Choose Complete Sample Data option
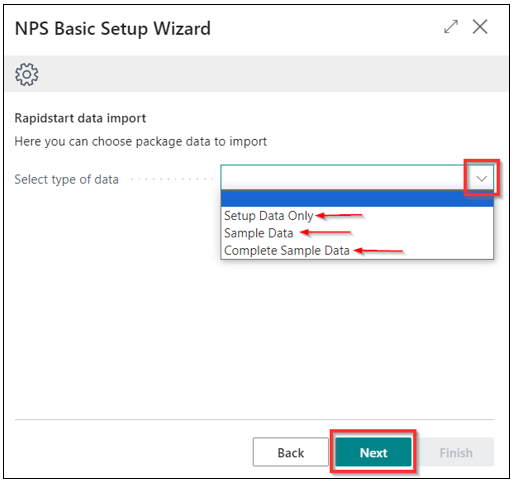The image size is (516, 483). coord(287,250)
